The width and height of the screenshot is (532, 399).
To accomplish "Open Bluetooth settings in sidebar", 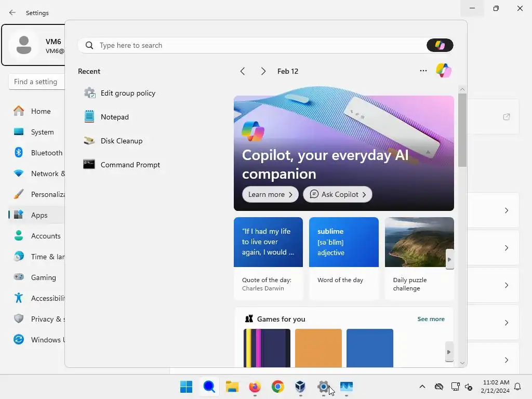I will click(37, 153).
